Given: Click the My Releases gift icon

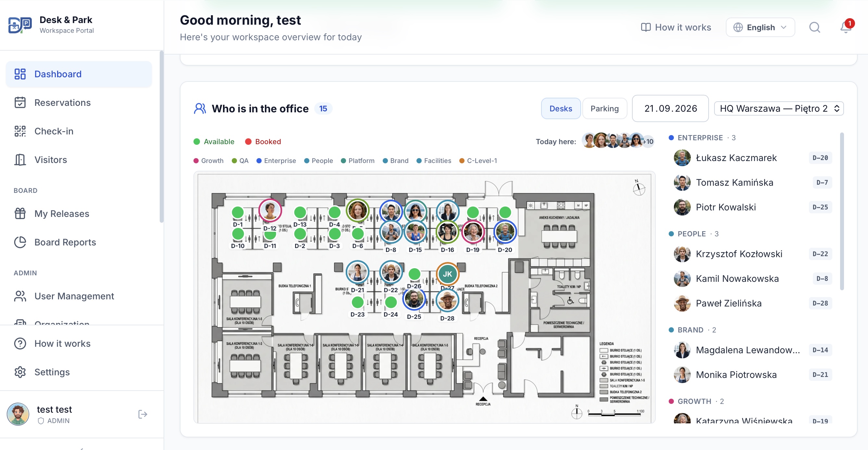Looking at the screenshot, I should [x=20, y=214].
